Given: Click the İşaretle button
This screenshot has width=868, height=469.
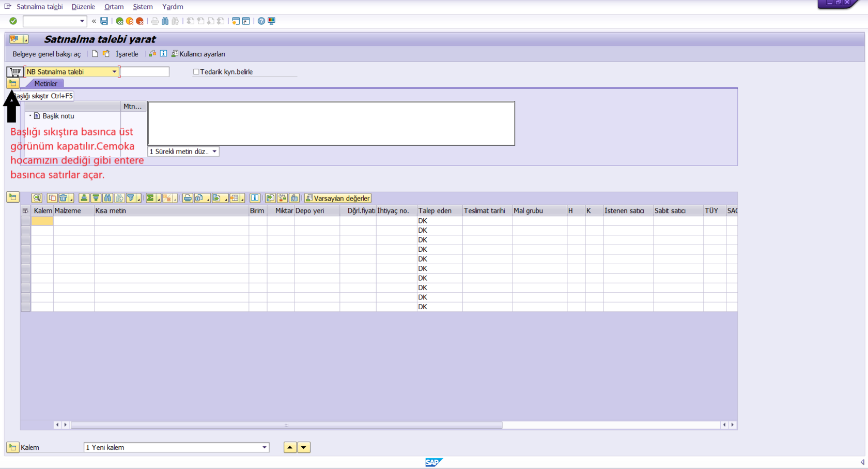Looking at the screenshot, I should (127, 54).
